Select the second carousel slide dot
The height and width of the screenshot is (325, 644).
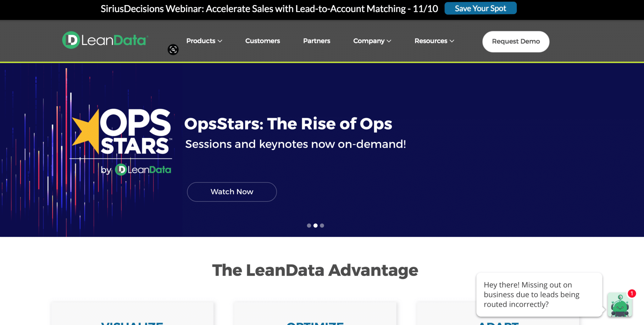(x=315, y=225)
